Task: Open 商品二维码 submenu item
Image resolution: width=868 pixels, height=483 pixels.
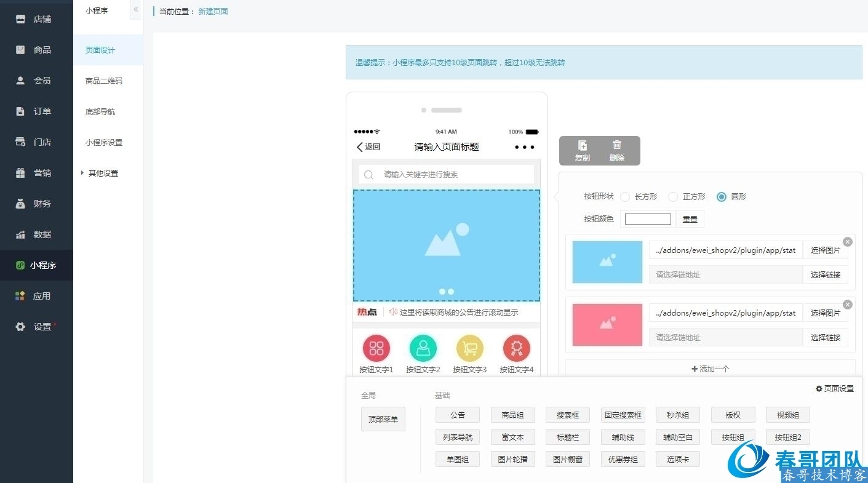Action: (x=108, y=81)
